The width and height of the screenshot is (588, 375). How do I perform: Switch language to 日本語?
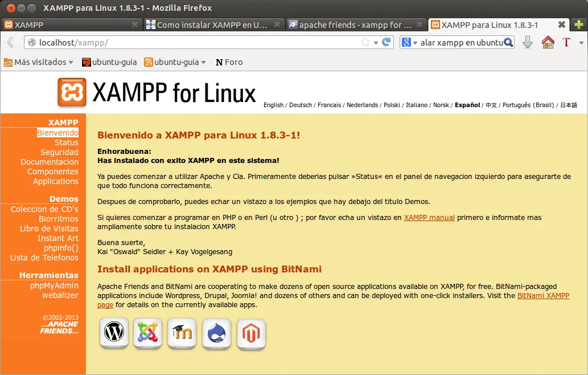[x=569, y=105]
